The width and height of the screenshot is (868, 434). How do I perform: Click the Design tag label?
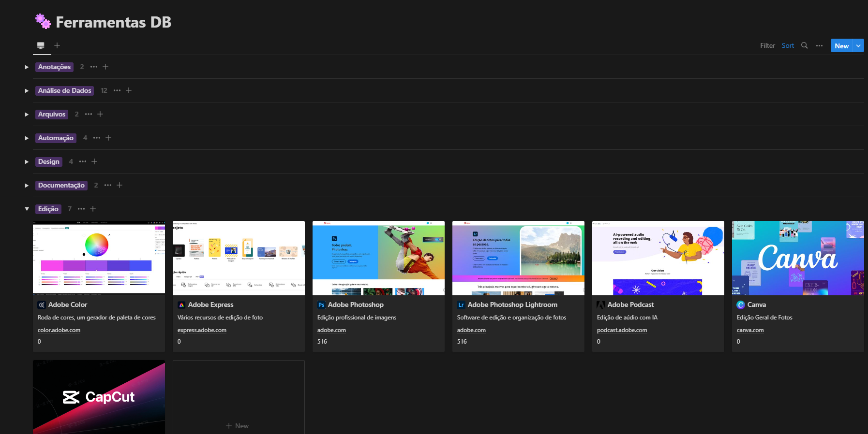click(49, 161)
